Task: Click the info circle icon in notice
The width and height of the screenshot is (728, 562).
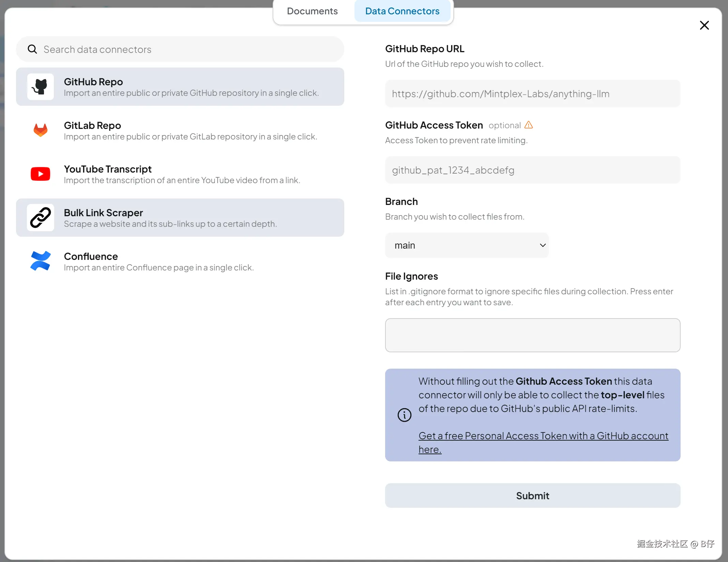Action: click(404, 415)
